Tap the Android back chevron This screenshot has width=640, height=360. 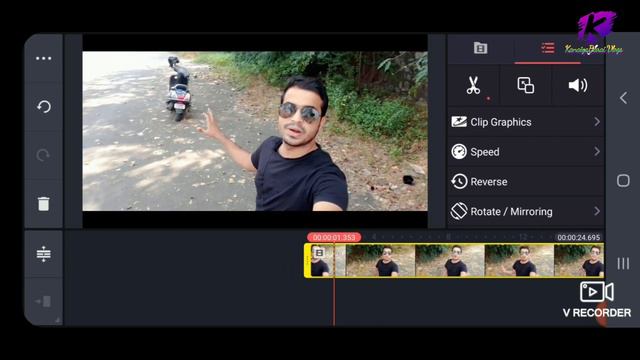click(x=623, y=98)
